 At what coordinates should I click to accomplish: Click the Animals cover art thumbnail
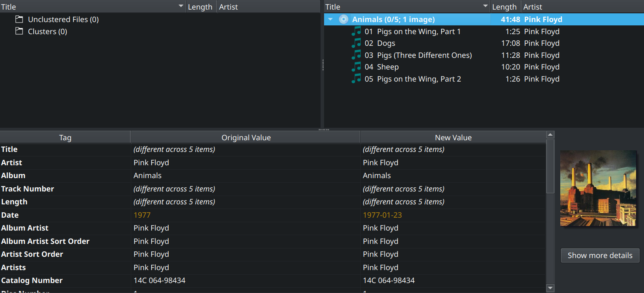[x=598, y=188]
